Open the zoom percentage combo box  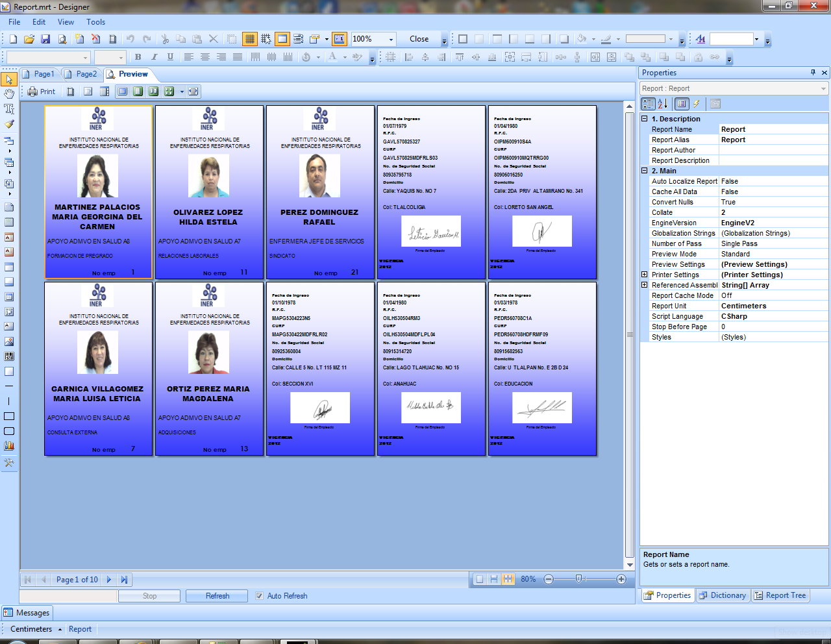pyautogui.click(x=373, y=39)
